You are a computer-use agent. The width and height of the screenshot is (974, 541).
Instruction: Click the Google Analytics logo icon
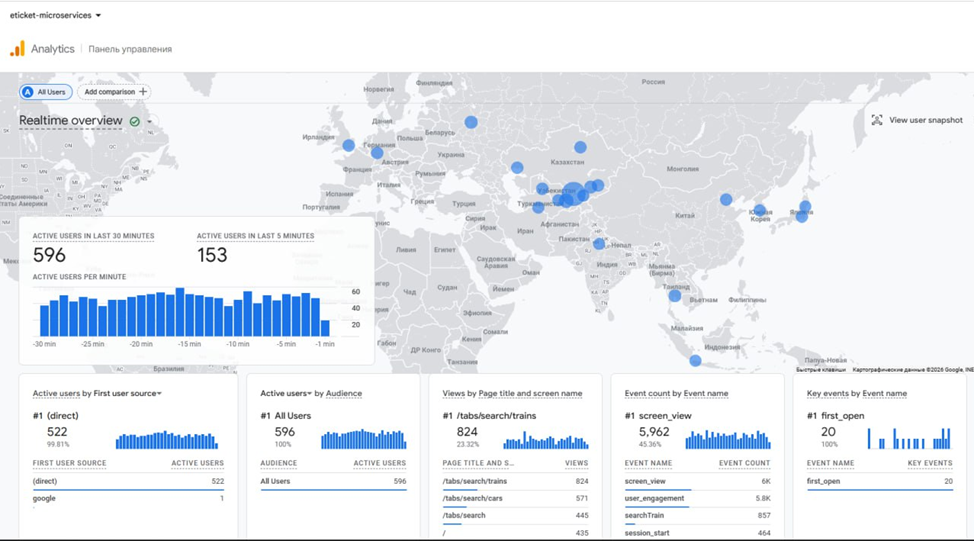[x=17, y=48]
